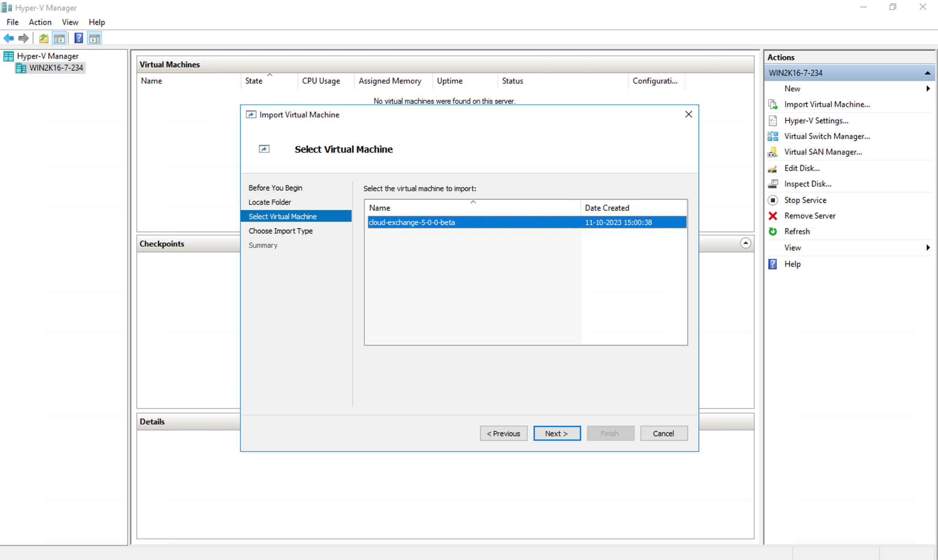This screenshot has height=560, width=938.
Task: Open the Action menu
Action: [x=40, y=22]
